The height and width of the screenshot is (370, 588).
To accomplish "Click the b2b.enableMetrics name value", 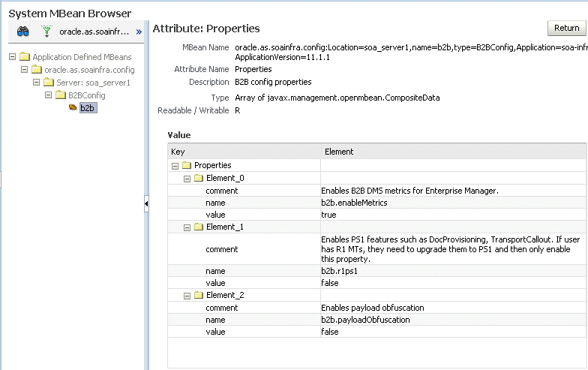I will click(354, 203).
